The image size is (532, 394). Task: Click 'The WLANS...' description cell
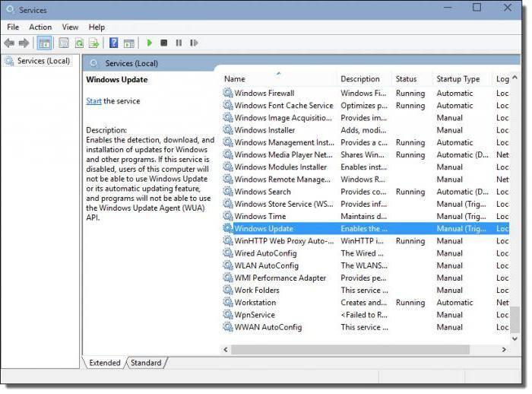[364, 265]
